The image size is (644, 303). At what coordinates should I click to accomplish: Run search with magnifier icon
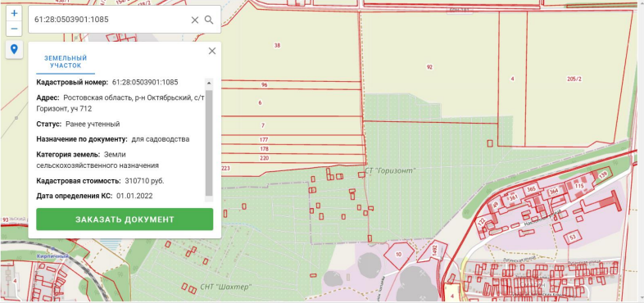[x=209, y=20]
